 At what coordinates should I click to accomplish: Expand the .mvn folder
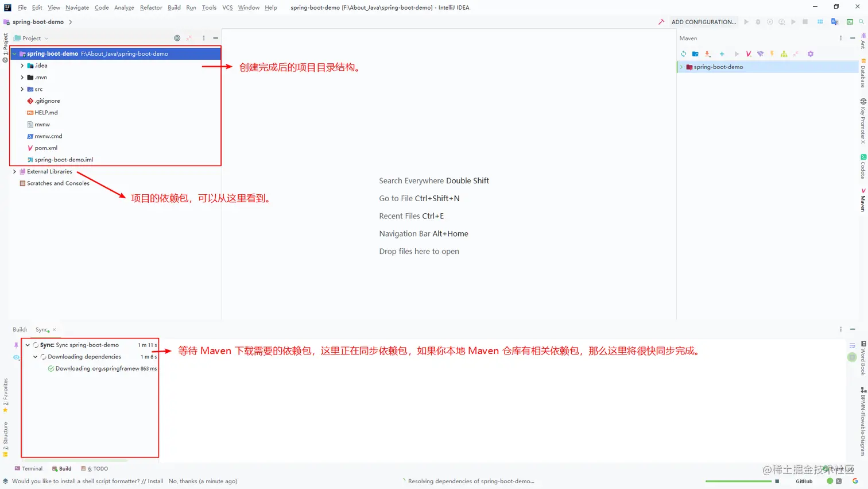click(22, 78)
